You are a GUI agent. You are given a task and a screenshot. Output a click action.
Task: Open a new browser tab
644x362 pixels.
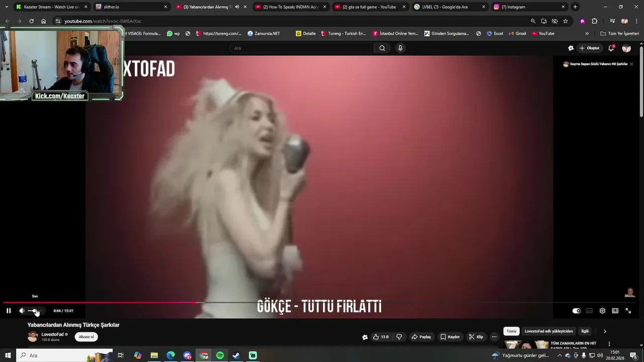pos(575,7)
